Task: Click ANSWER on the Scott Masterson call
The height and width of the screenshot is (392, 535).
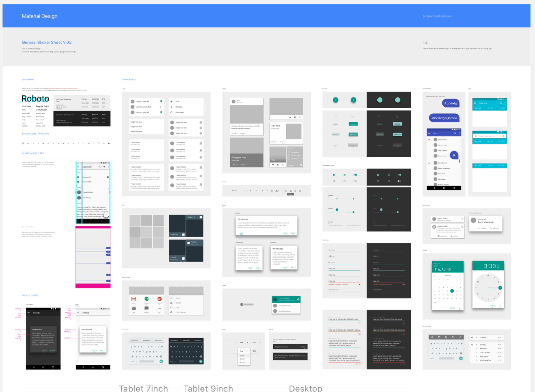Action: (495, 228)
